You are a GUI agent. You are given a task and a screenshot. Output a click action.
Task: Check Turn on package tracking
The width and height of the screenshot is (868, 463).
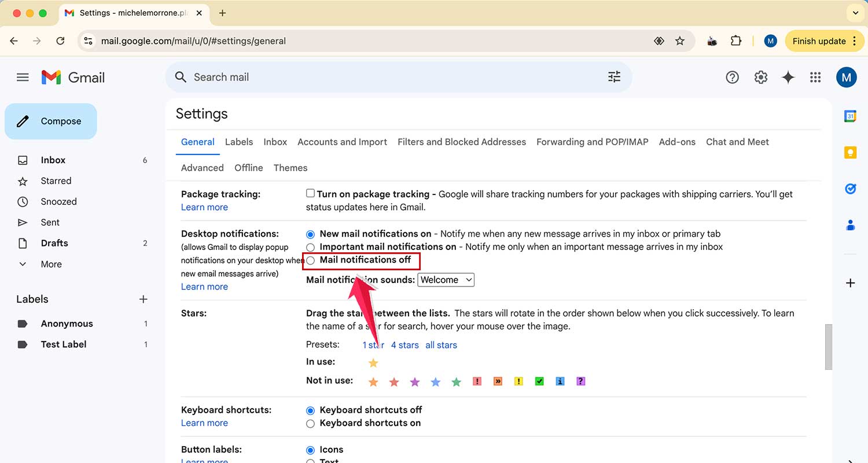click(x=310, y=193)
